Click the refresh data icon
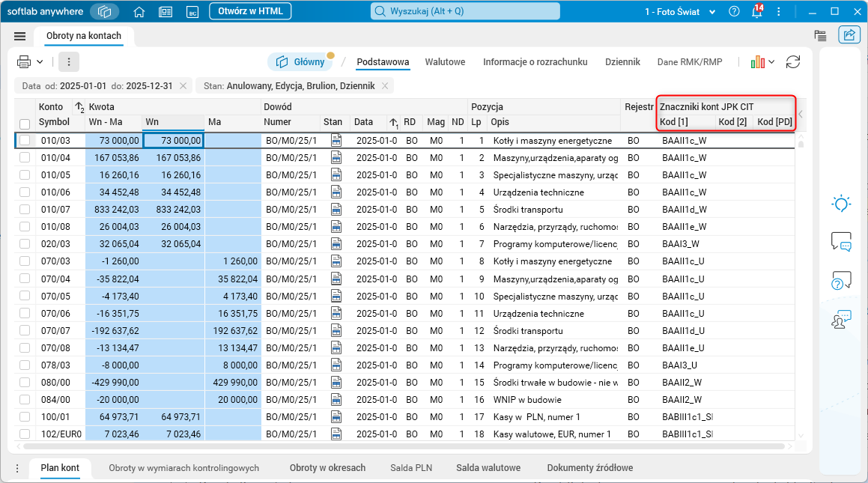The height and width of the screenshot is (483, 868). click(792, 62)
